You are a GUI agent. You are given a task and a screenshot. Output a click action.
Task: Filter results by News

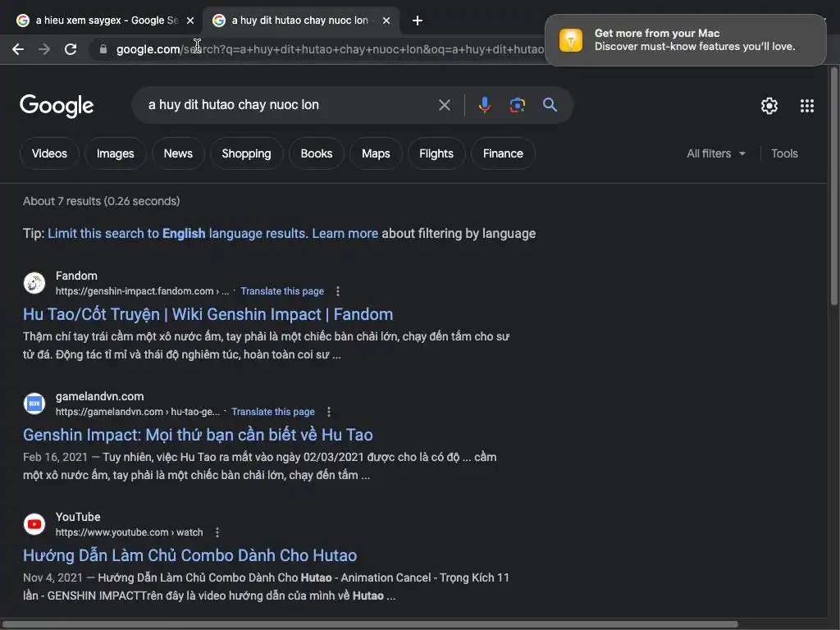178,153
